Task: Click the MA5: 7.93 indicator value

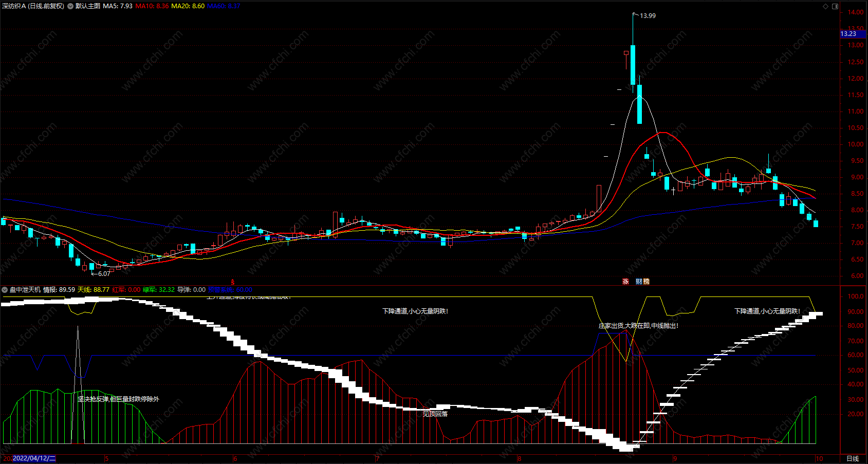Action: click(x=118, y=6)
